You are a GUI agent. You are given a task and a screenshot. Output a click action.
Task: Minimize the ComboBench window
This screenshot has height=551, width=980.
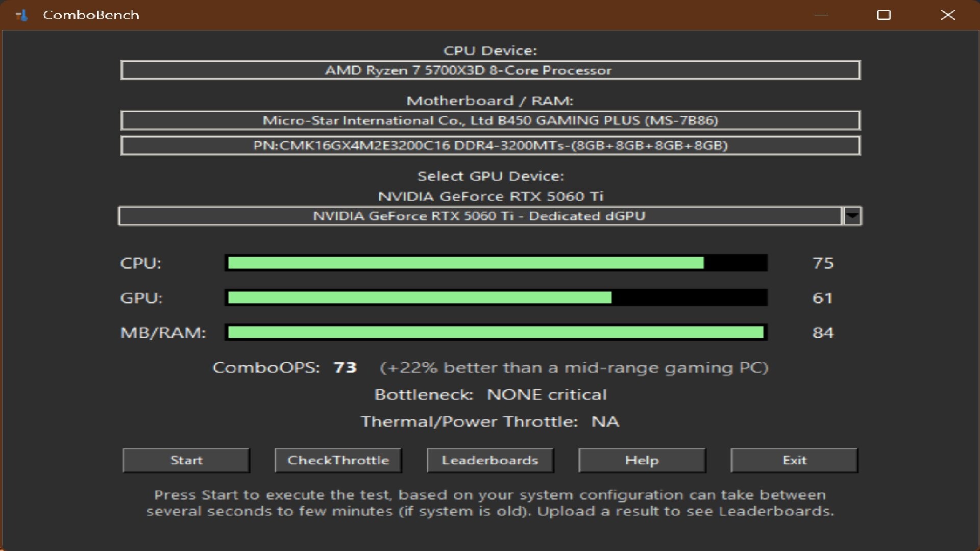coord(821,15)
